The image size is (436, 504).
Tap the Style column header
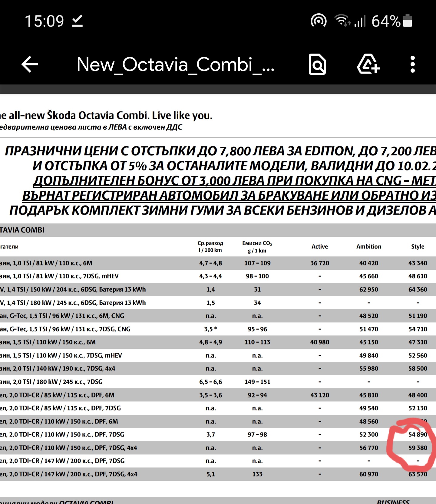point(418,247)
